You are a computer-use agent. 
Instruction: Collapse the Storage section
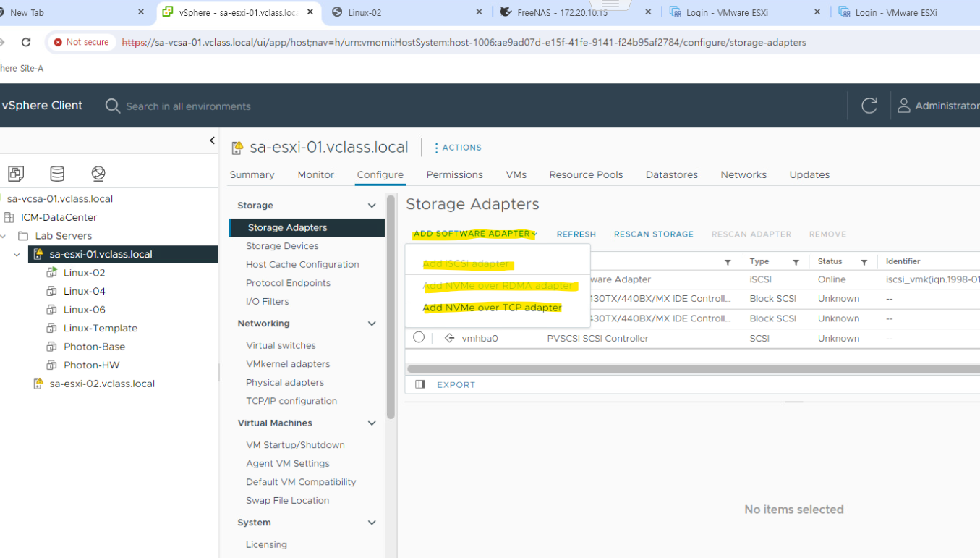pos(372,206)
